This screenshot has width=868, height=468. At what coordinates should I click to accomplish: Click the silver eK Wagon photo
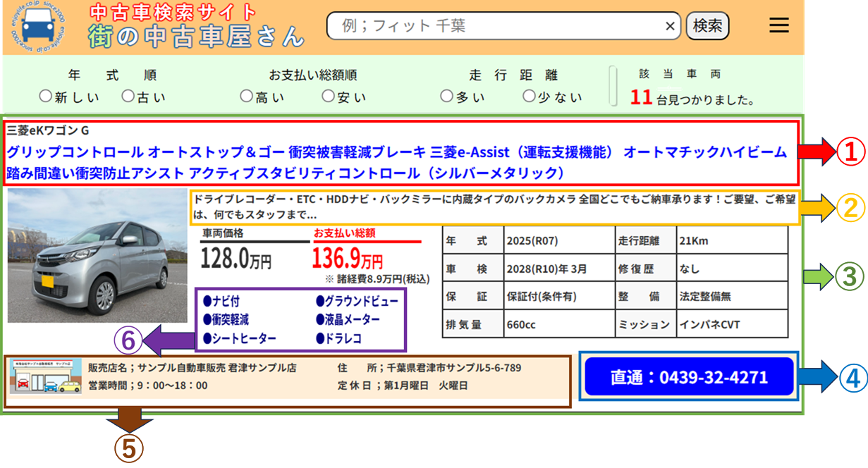point(97,255)
